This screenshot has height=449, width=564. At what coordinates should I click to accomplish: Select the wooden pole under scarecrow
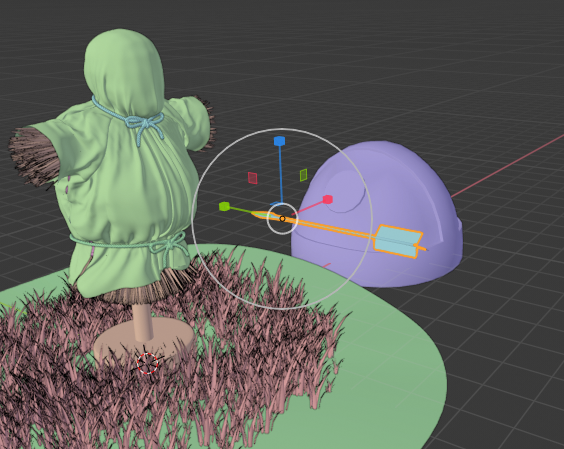pyautogui.click(x=143, y=322)
